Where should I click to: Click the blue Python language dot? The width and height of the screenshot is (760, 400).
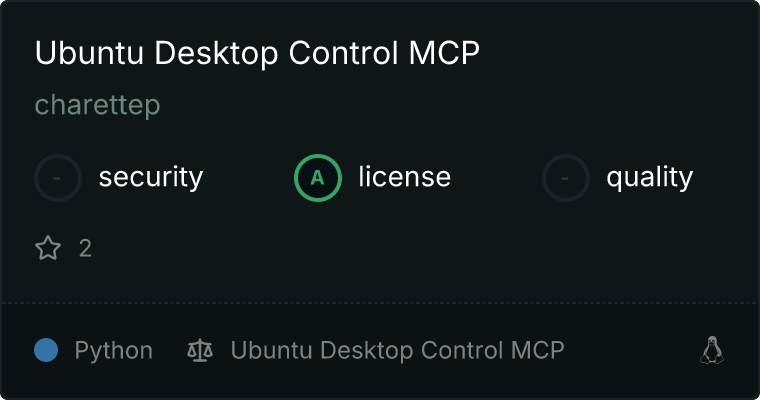(46, 350)
